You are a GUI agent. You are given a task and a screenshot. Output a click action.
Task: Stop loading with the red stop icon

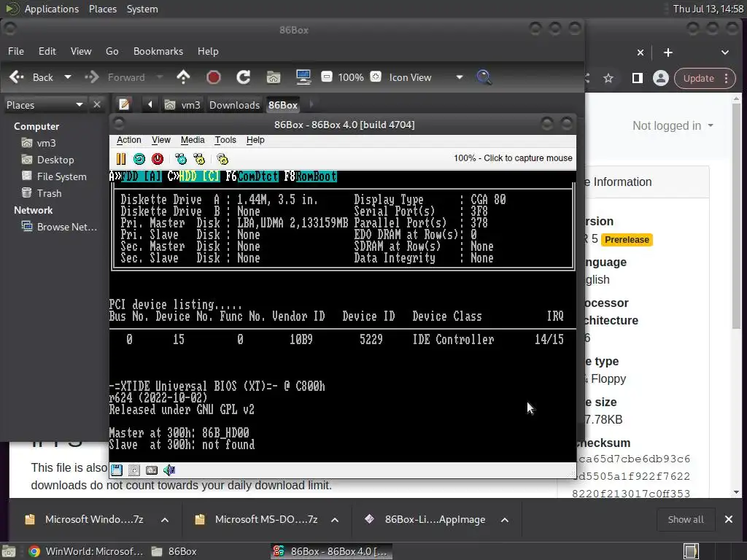point(214,77)
